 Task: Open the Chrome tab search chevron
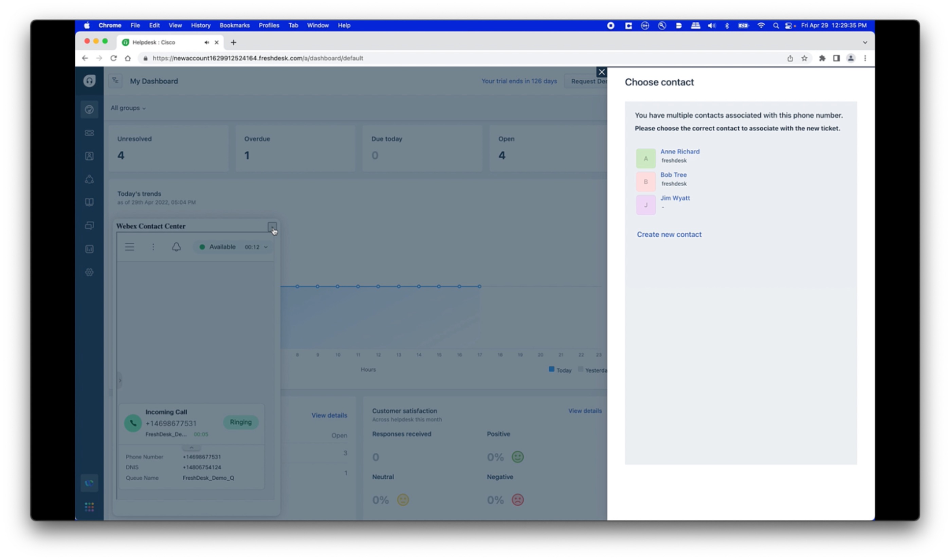click(865, 42)
